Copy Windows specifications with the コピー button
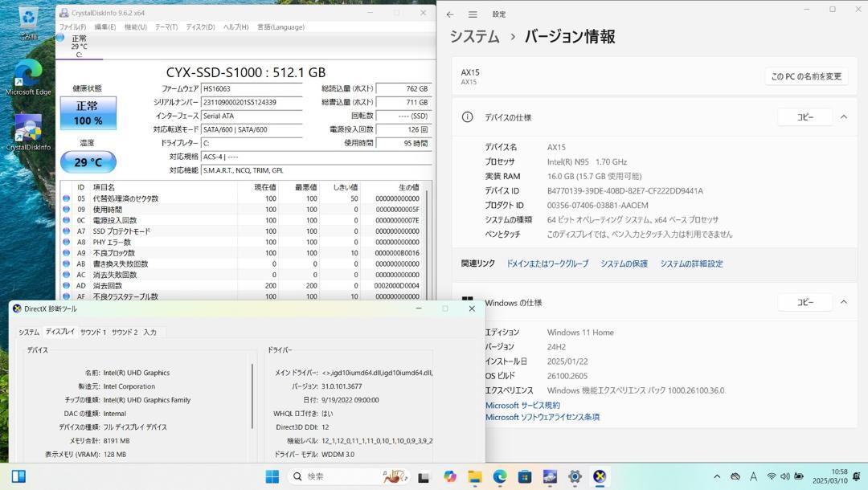 click(805, 302)
